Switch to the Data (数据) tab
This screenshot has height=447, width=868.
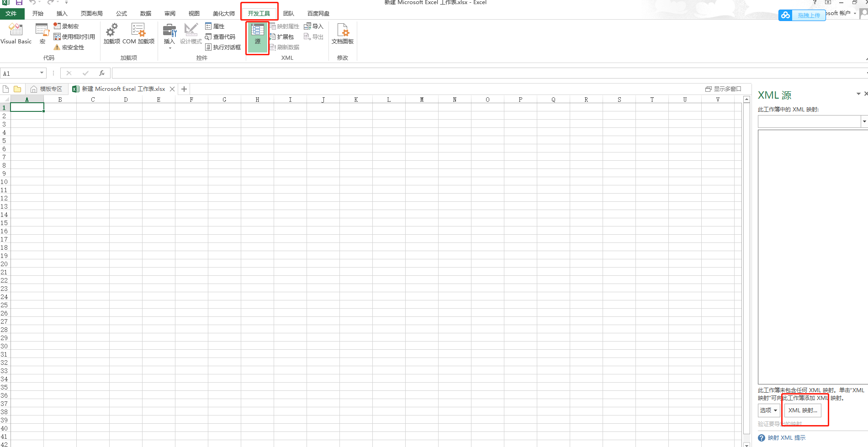[145, 14]
